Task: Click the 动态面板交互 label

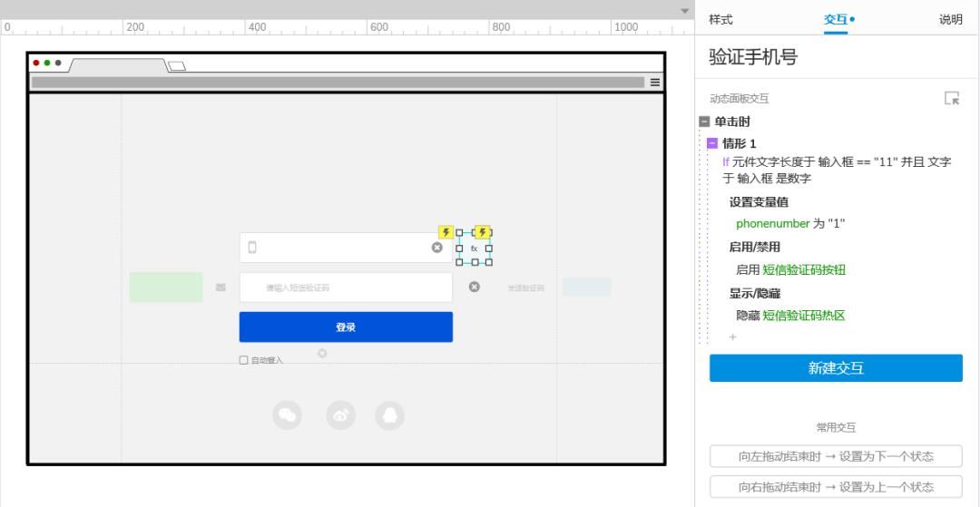Action: click(x=740, y=99)
